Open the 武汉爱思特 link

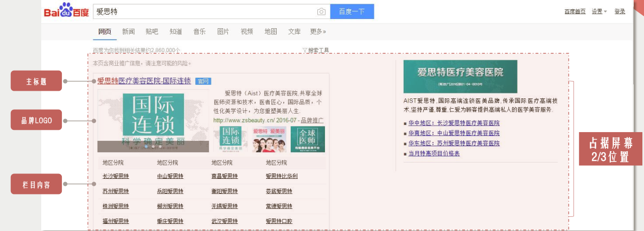pyautogui.click(x=225, y=221)
